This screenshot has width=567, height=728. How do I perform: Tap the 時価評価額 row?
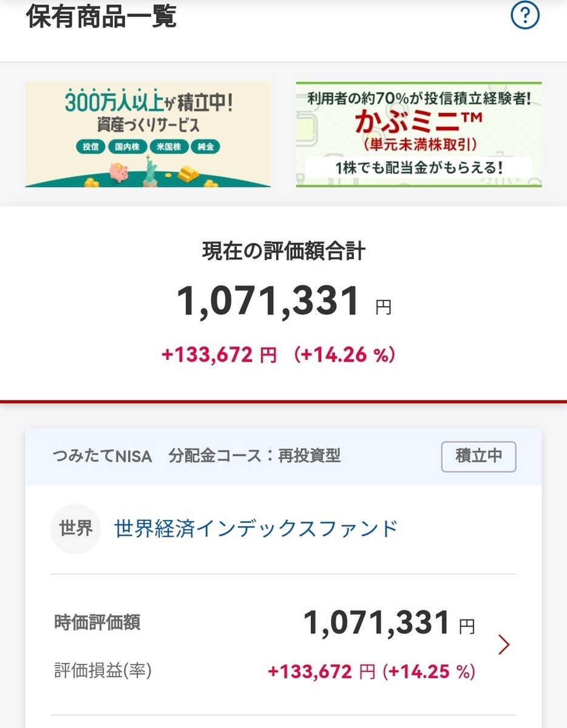(x=283, y=623)
